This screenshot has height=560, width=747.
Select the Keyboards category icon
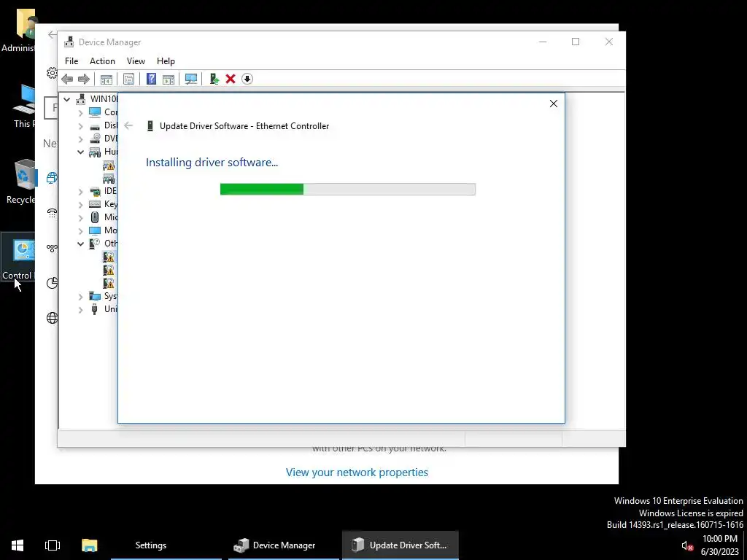[95, 204]
